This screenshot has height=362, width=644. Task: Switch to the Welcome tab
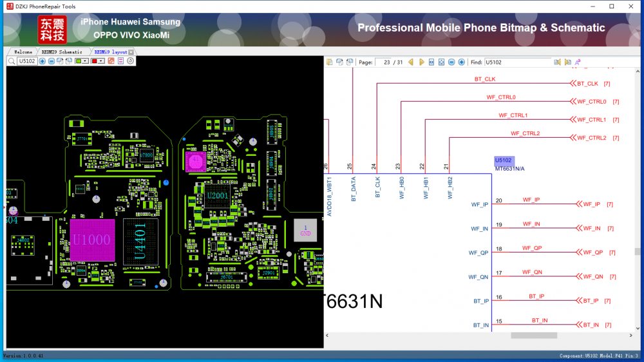pyautogui.click(x=23, y=52)
